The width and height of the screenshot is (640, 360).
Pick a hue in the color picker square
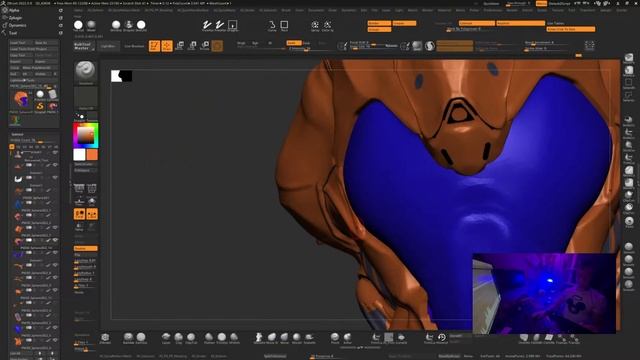(86, 136)
